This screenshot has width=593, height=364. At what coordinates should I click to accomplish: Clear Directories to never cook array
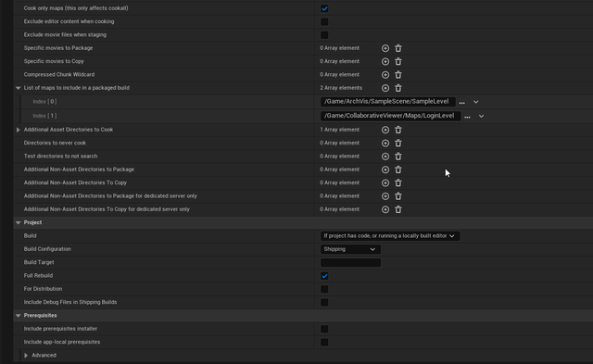(398, 143)
